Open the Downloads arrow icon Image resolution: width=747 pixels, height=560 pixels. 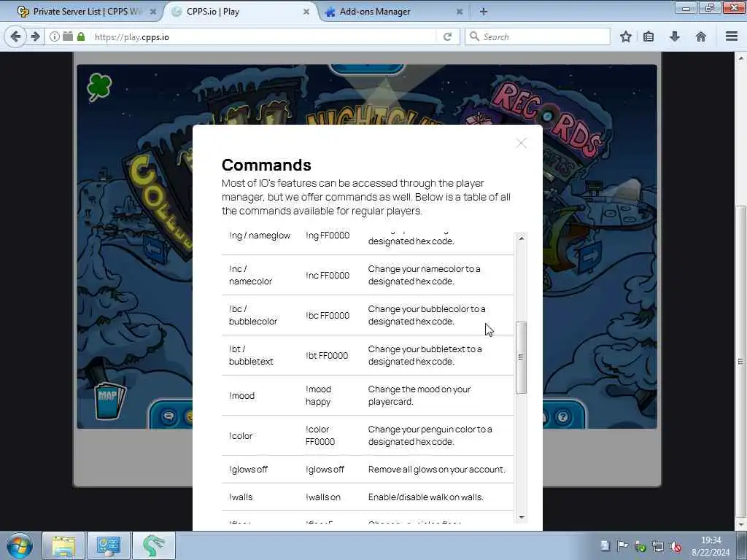point(675,36)
